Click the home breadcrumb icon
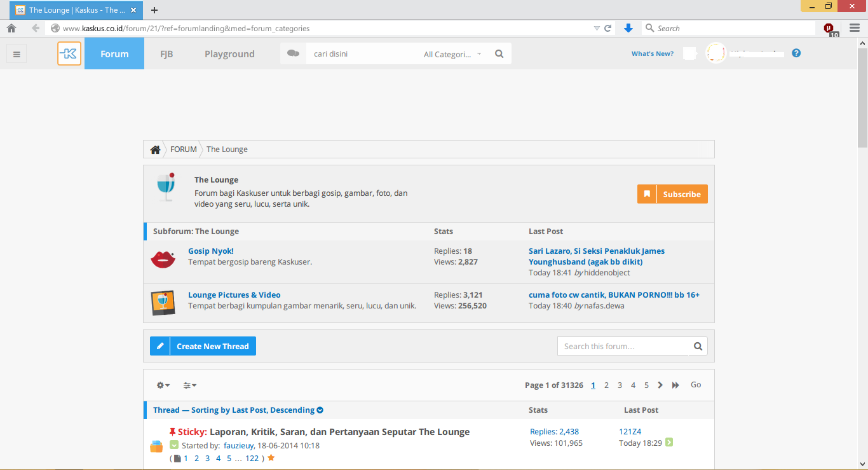The height and width of the screenshot is (470, 868). [x=155, y=149]
